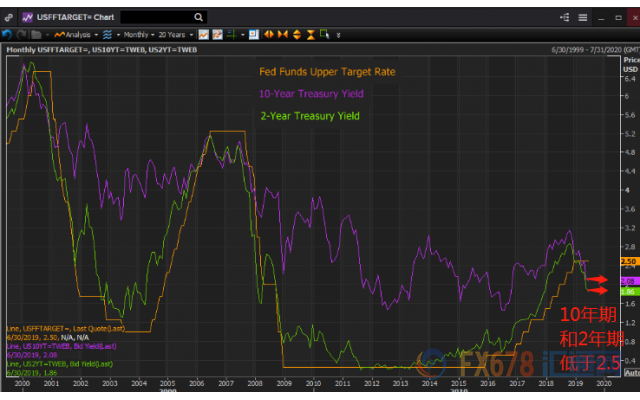Click the blue wavy lines chart-type icon
The height and width of the screenshot is (400, 640).
tap(107, 35)
